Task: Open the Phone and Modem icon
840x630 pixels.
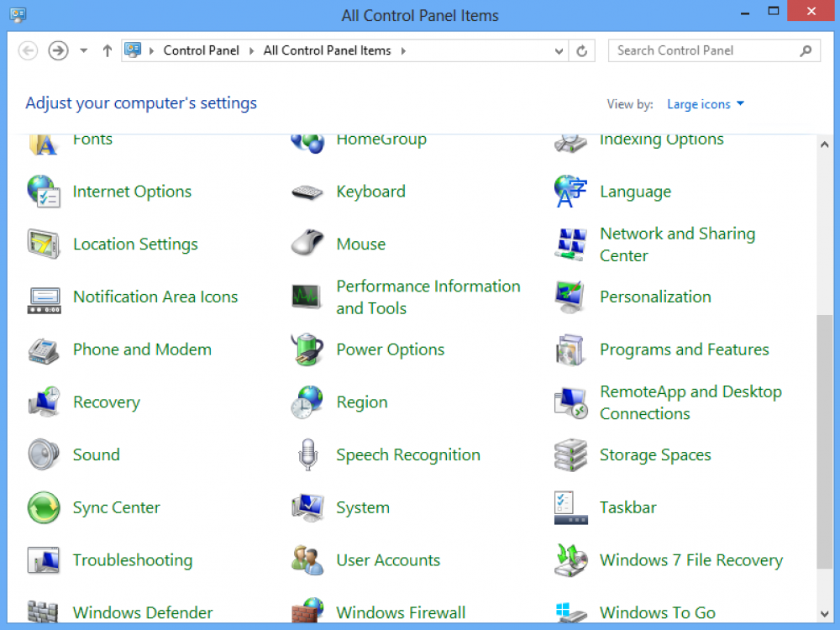Action: click(44, 351)
